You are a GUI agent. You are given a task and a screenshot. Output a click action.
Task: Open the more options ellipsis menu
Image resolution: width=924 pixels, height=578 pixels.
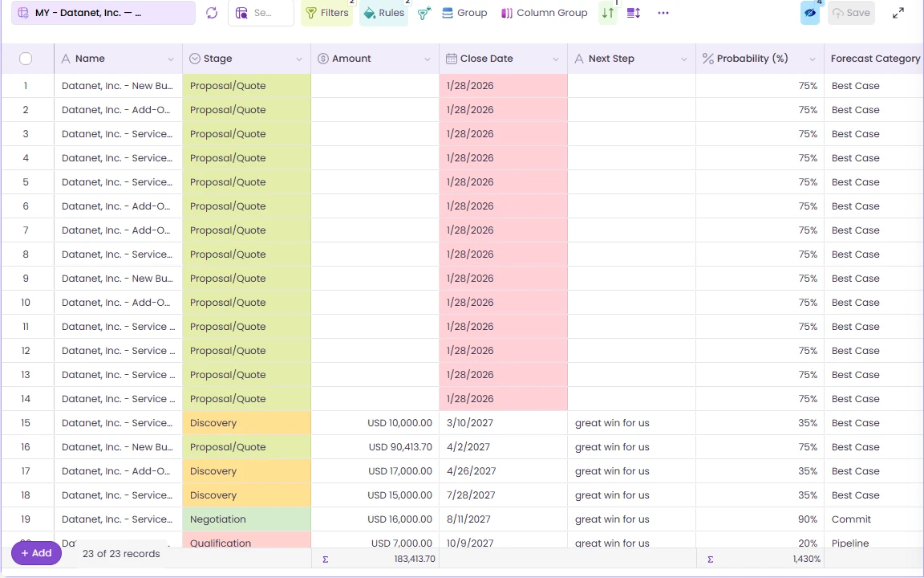pyautogui.click(x=663, y=13)
